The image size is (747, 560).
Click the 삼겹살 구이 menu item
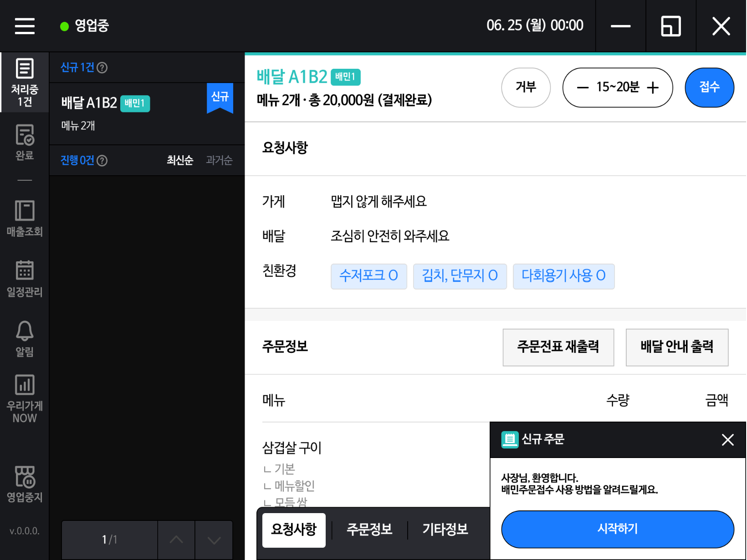[x=292, y=448]
